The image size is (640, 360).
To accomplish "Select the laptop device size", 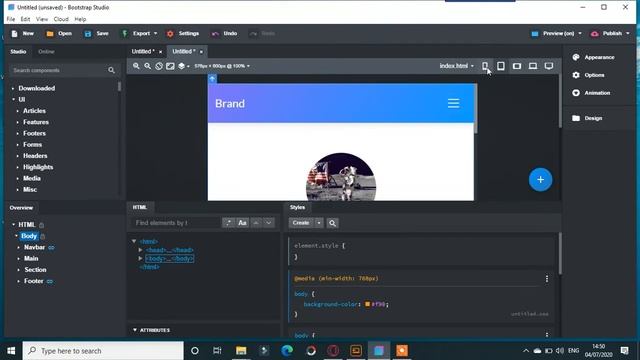I will click(x=533, y=66).
